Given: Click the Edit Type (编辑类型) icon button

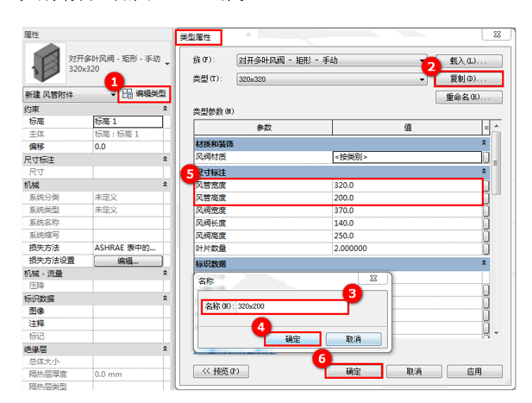Looking at the screenshot, I should [144, 94].
